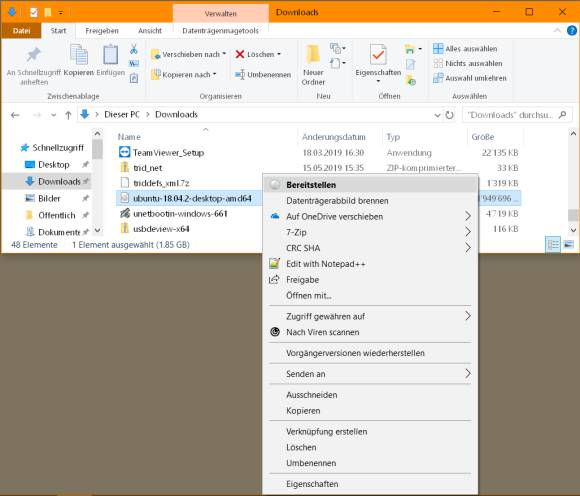Click the Kopieren icon in the ribbon
The width and height of the screenshot is (580, 496).
(79, 54)
